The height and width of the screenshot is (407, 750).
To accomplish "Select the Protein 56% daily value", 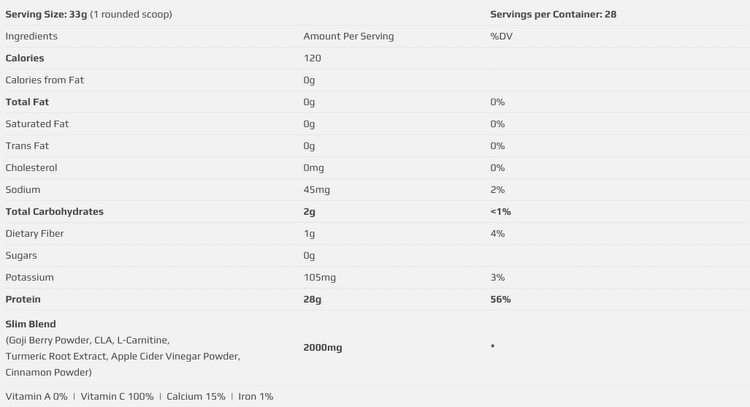I will [x=500, y=299].
